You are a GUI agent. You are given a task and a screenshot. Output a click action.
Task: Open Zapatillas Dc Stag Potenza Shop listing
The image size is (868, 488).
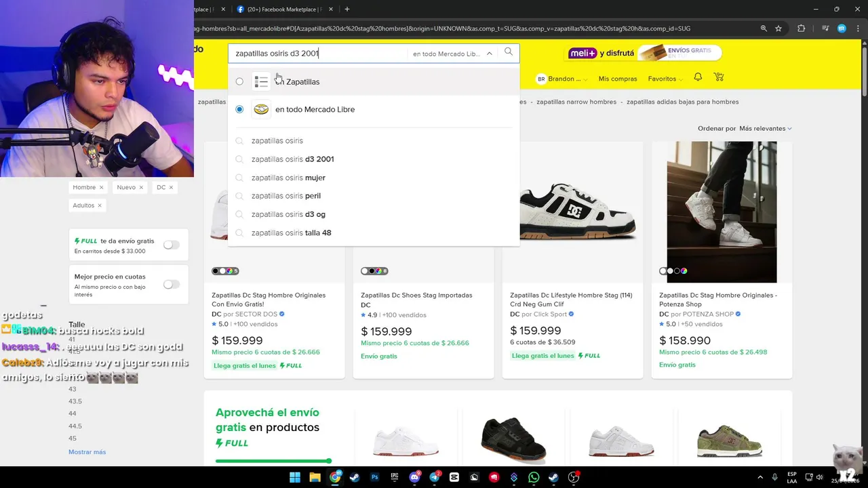click(718, 300)
